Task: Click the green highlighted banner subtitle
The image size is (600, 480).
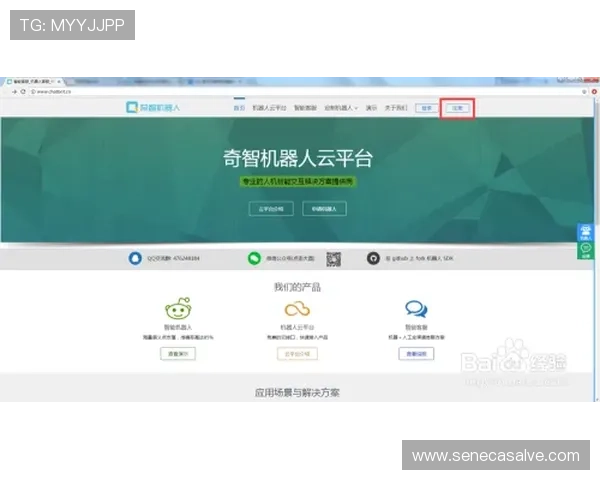Action: point(298,182)
